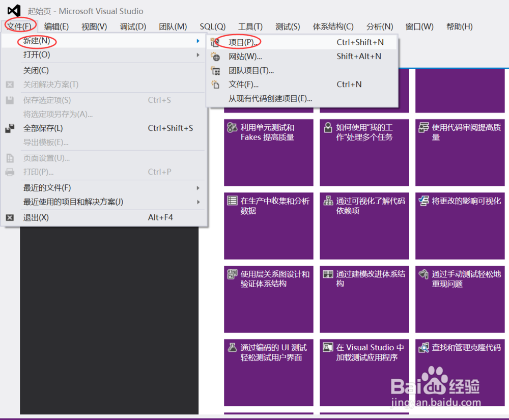Click icon on 使用代码审阅提高质量 tile

[x=423, y=128]
